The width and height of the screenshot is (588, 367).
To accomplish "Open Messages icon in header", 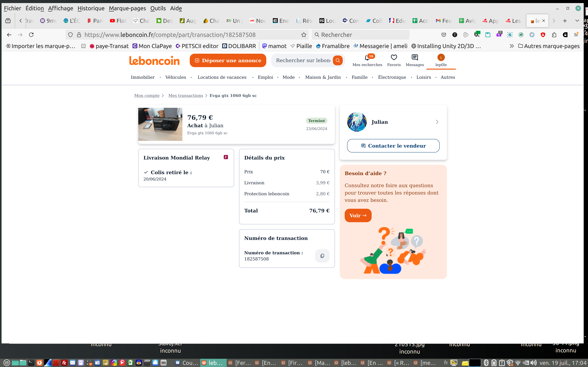I will tap(415, 57).
